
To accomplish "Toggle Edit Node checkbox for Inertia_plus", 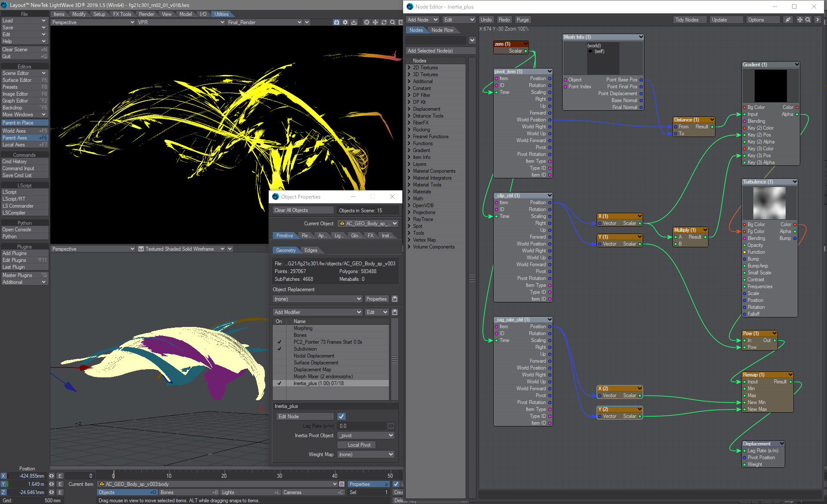I will 341,417.
